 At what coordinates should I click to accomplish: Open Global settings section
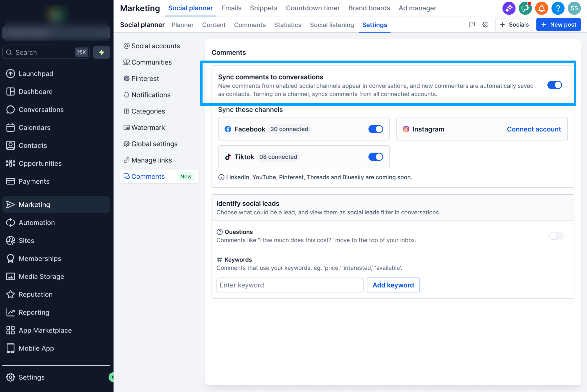(x=159, y=144)
